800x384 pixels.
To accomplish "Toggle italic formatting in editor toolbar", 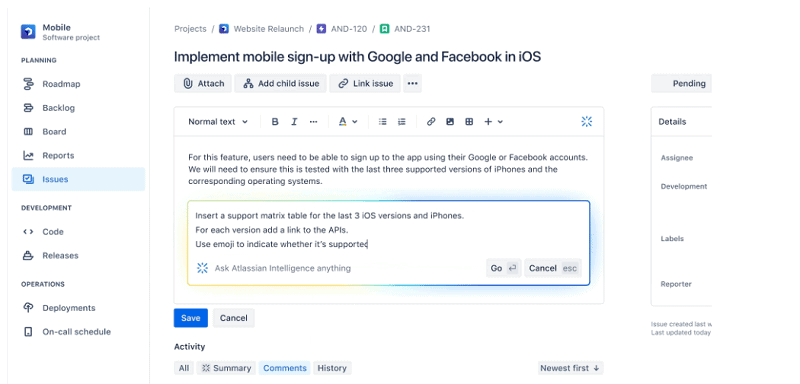I will pos(294,122).
